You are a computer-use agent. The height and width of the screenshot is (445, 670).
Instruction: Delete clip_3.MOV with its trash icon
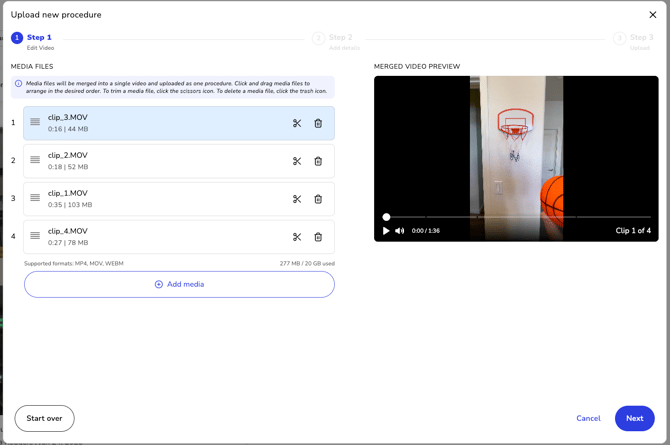tap(318, 124)
